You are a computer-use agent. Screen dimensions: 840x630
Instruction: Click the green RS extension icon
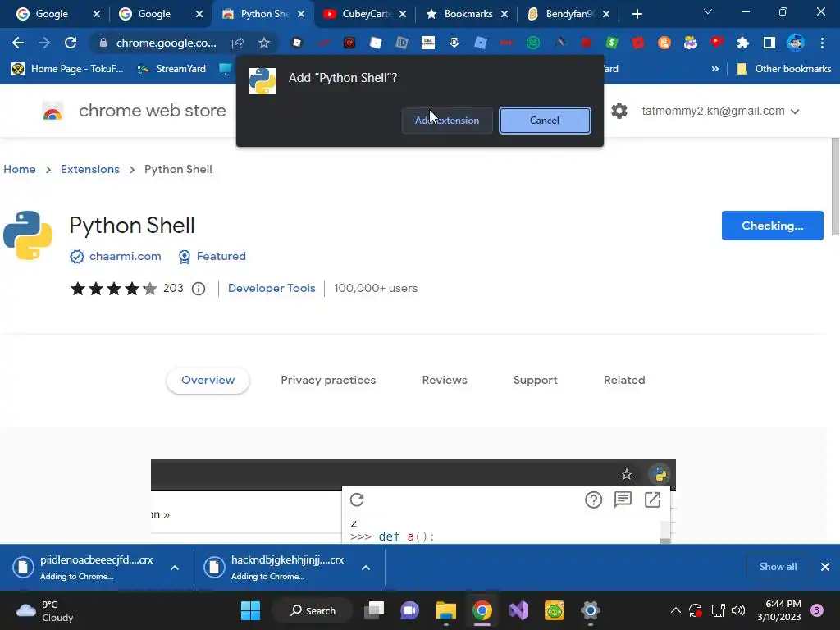[533, 43]
